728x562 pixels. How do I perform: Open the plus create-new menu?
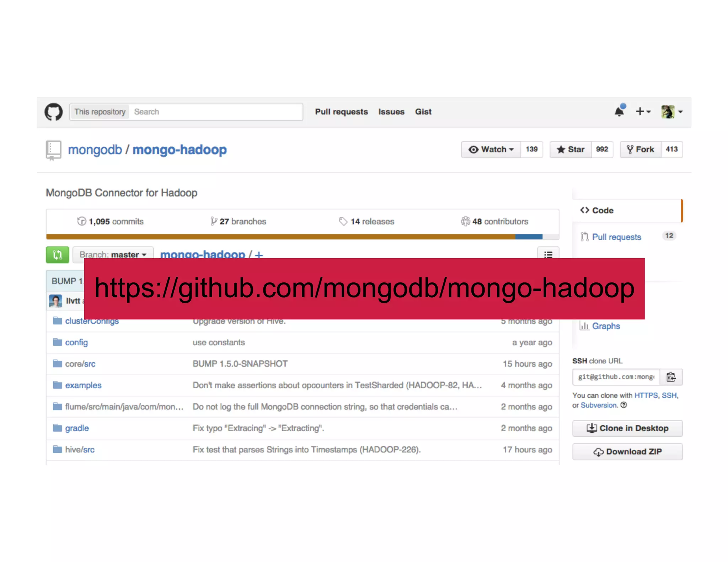coord(643,112)
